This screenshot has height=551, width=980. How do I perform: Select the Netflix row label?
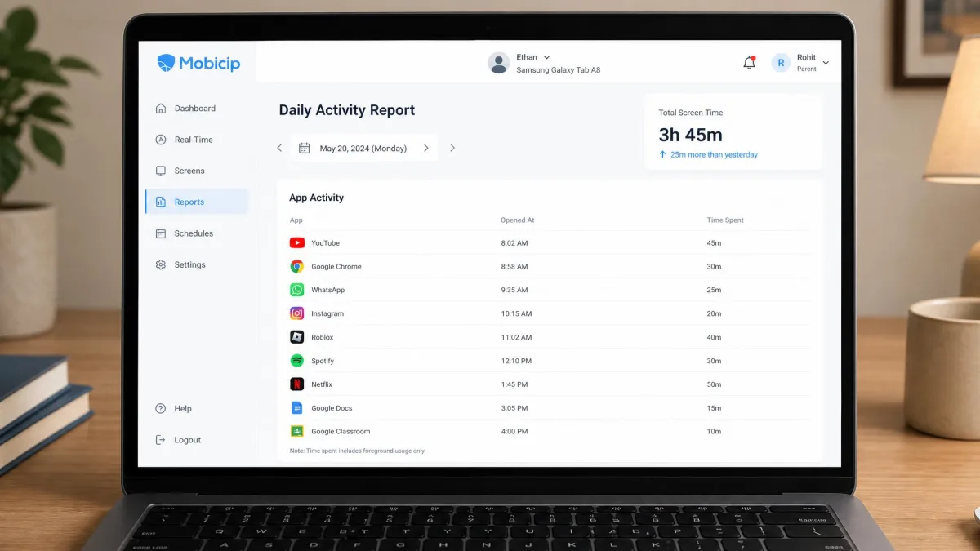[x=322, y=385]
